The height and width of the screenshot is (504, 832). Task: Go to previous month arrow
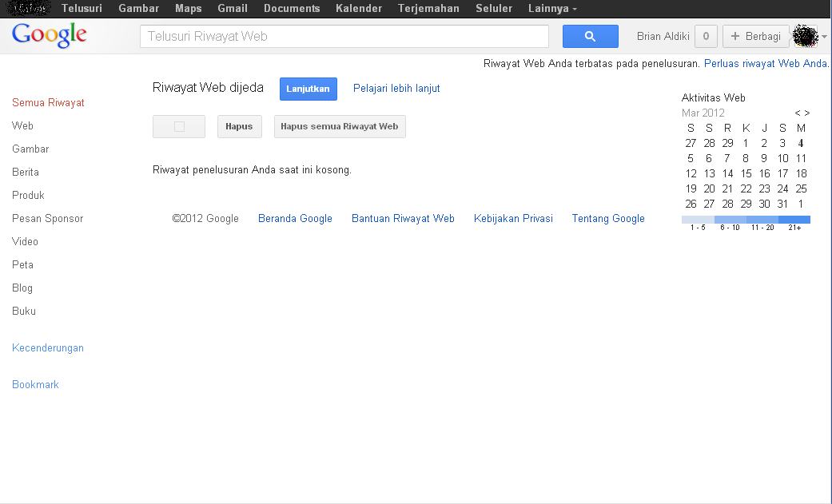coord(797,113)
